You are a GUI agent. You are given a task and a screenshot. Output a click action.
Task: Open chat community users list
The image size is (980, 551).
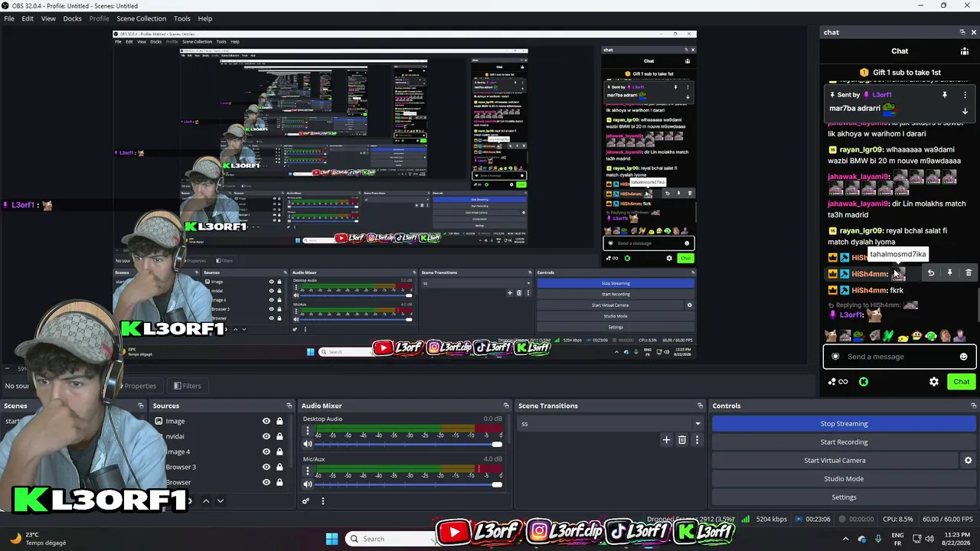pyautogui.click(x=965, y=51)
